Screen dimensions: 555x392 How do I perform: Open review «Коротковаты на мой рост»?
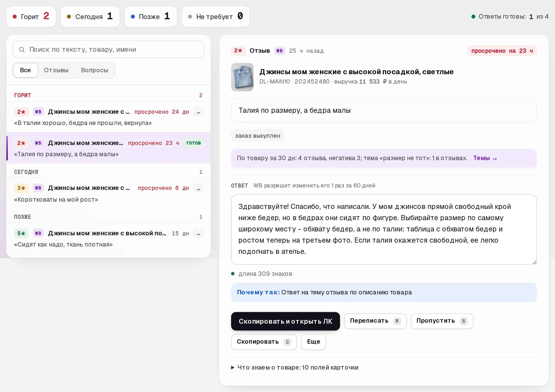click(x=108, y=193)
